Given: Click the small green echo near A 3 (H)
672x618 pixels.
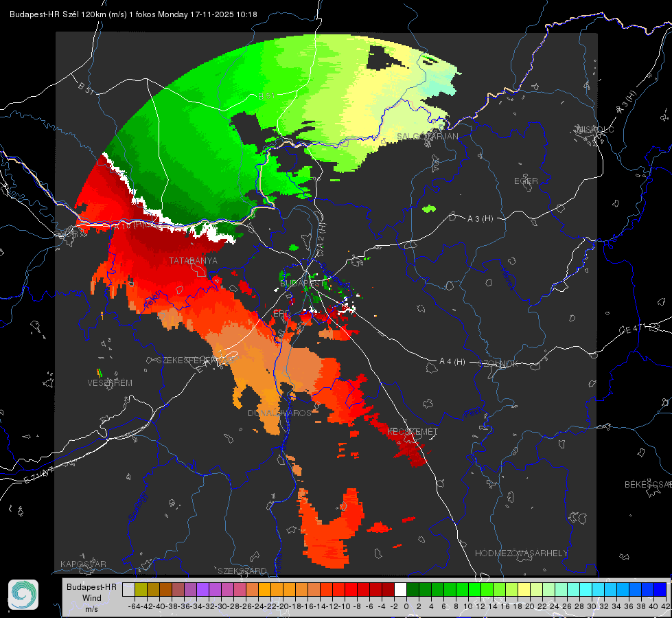Looking at the screenshot, I should (x=429, y=209).
